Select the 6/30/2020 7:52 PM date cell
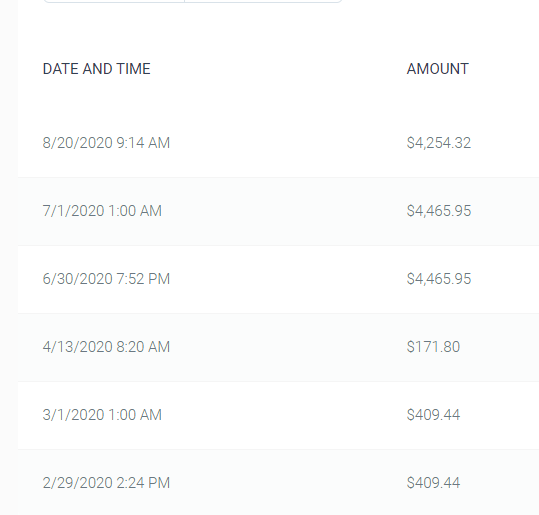 (x=106, y=279)
